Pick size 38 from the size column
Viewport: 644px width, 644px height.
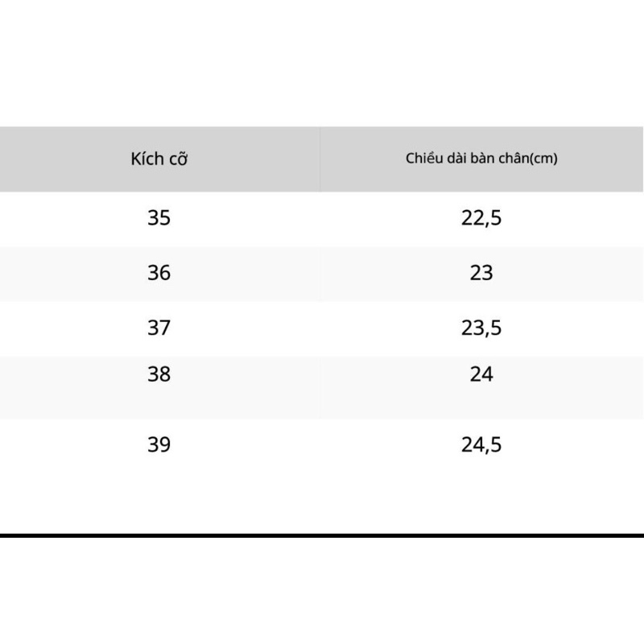coord(159,374)
